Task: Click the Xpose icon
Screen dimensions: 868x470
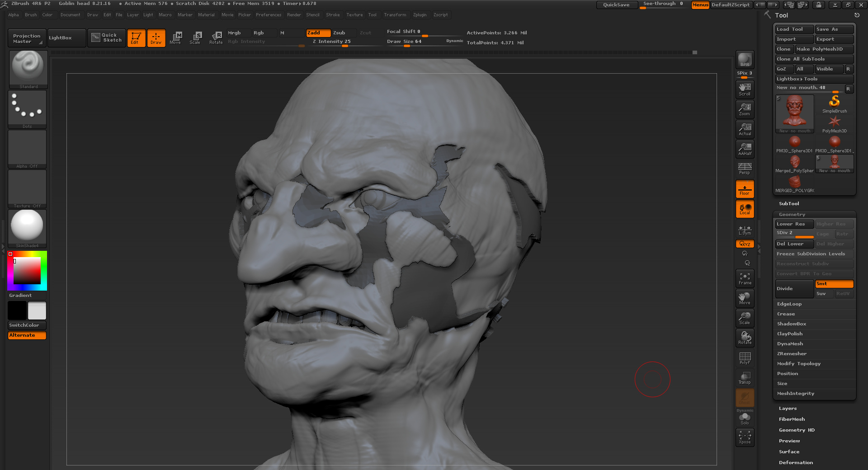Action: coord(745,437)
